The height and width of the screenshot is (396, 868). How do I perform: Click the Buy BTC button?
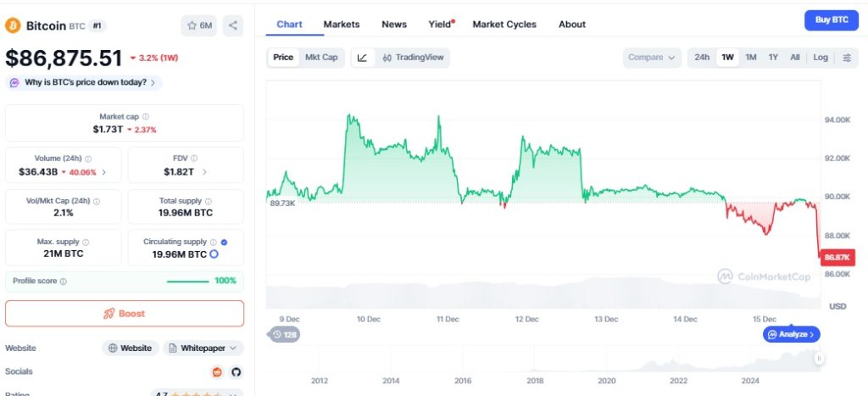(x=832, y=20)
